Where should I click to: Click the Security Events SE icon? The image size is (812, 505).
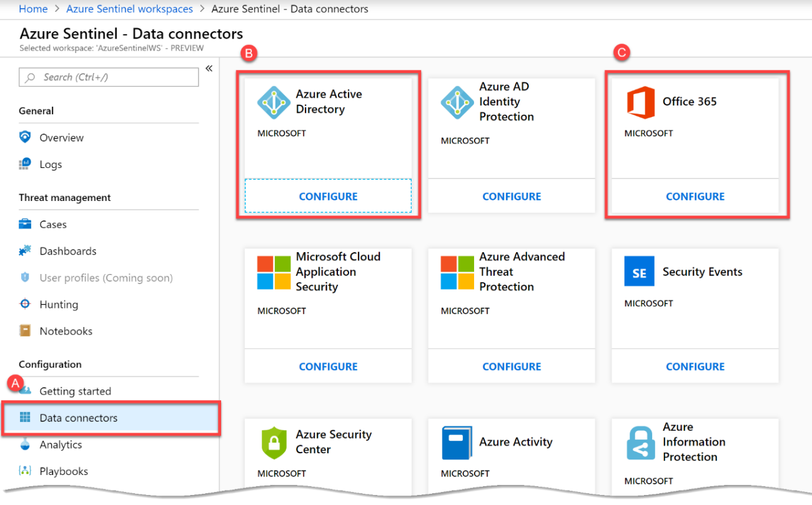tap(640, 272)
